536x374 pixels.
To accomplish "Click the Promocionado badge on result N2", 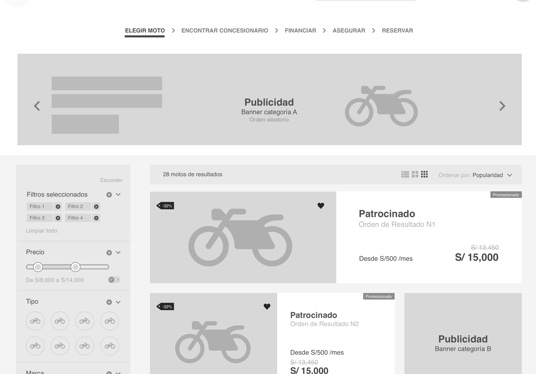I will coord(379,296).
